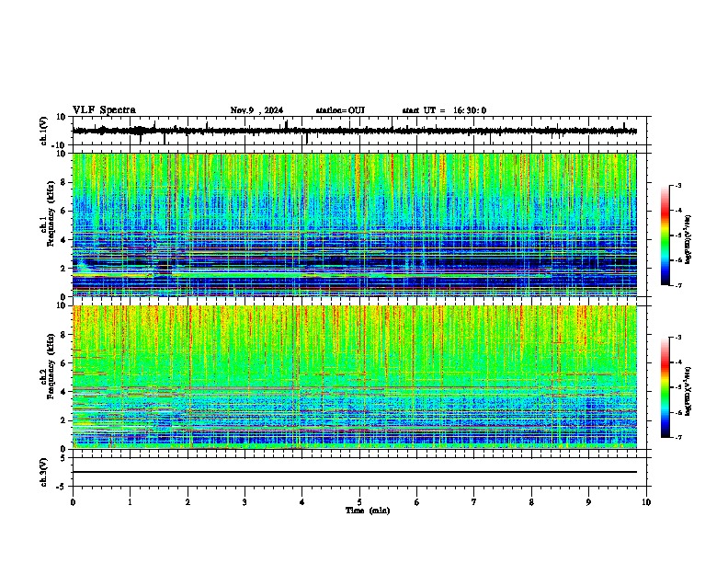Click the "-3" value atop ch.1 colorbar
The image size is (728, 563).
point(677,185)
